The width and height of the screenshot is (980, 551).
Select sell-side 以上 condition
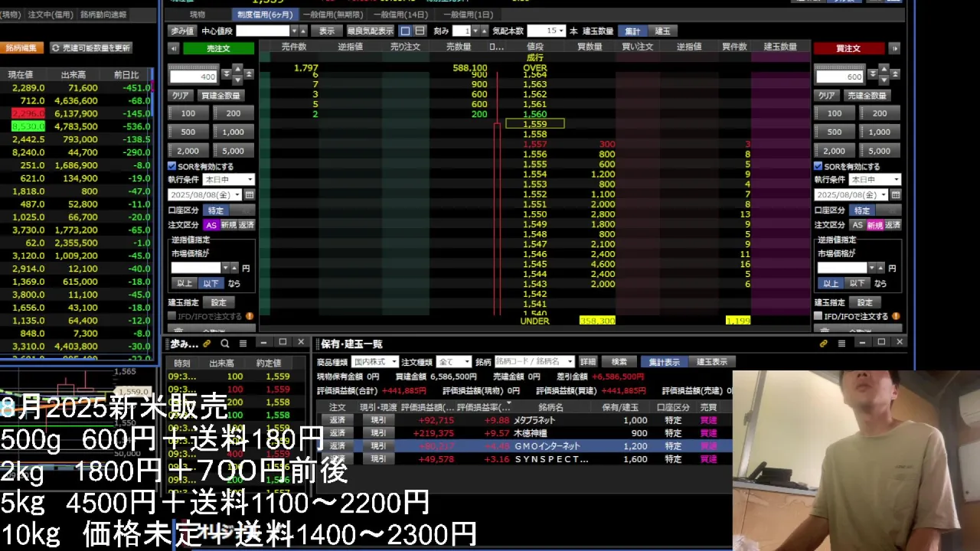click(185, 283)
